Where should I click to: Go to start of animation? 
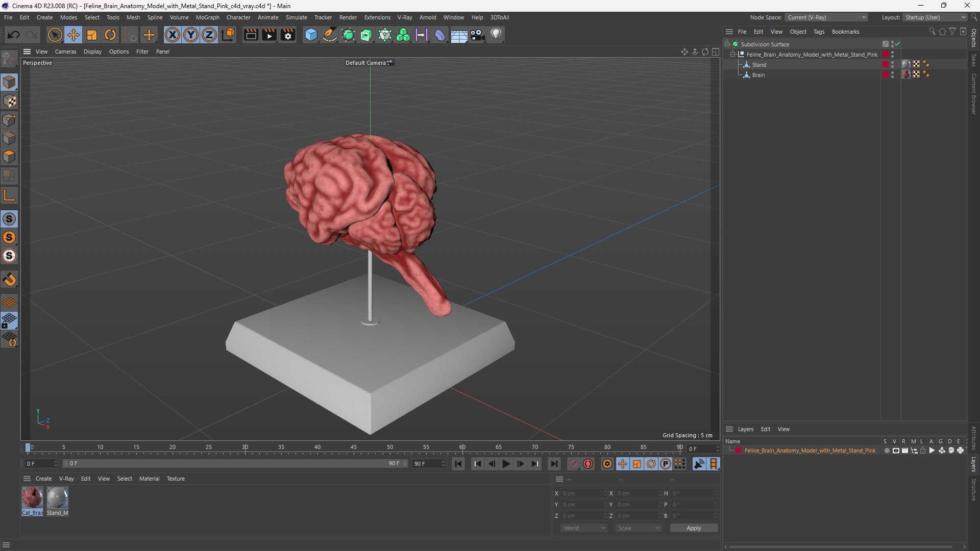click(458, 464)
